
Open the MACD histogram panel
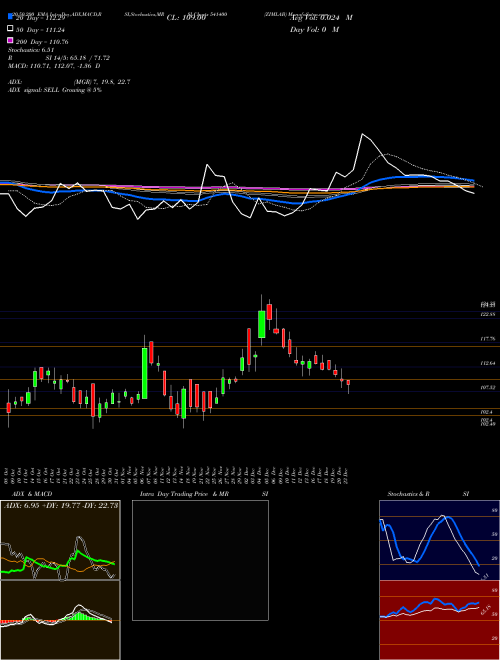click(x=60, y=620)
